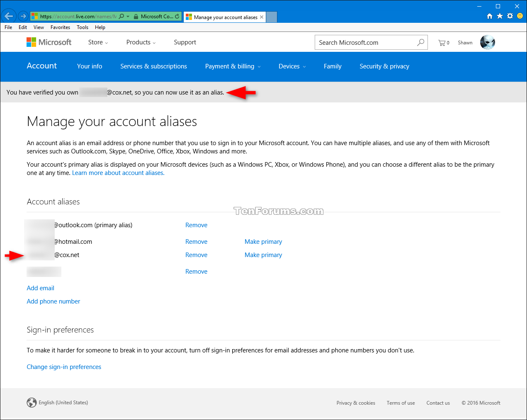Make the hotmail.com alias primary

coord(263,242)
